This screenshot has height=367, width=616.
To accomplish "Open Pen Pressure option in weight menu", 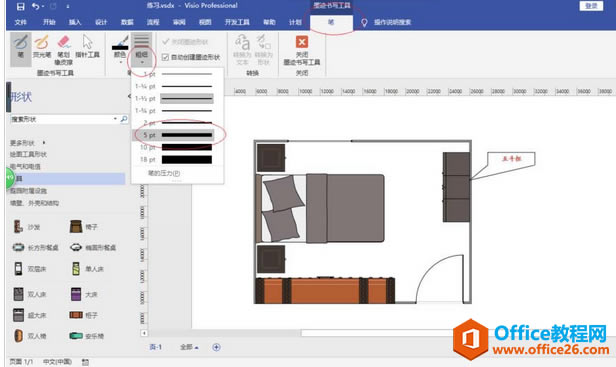I will [x=164, y=173].
